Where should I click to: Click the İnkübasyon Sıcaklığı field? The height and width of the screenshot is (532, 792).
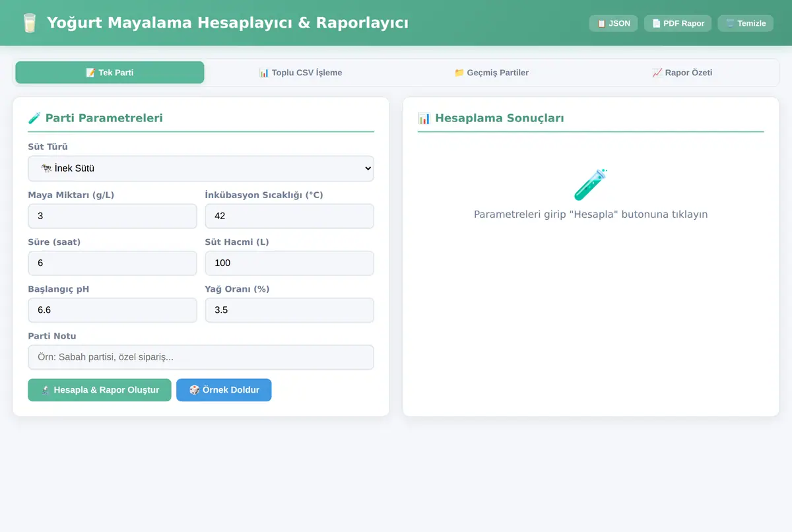tap(289, 216)
